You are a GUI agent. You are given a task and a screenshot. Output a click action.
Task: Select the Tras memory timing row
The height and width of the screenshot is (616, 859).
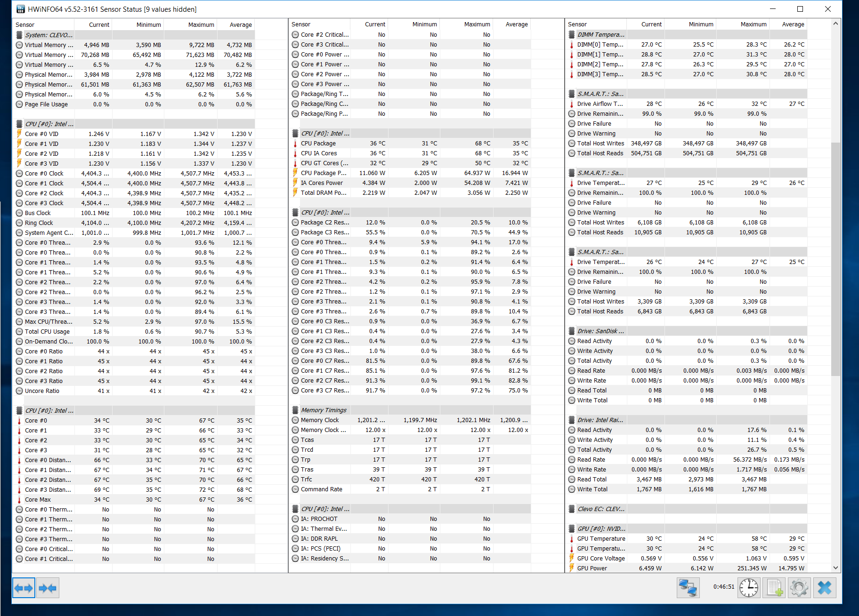pos(410,470)
